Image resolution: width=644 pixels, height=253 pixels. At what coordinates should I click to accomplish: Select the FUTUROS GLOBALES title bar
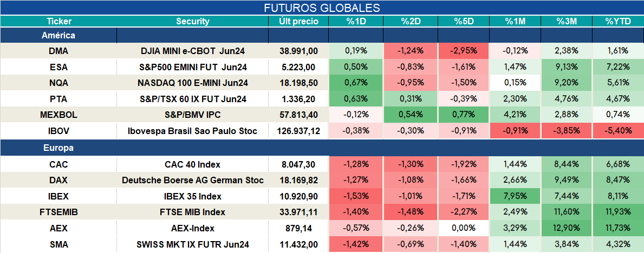322,8
